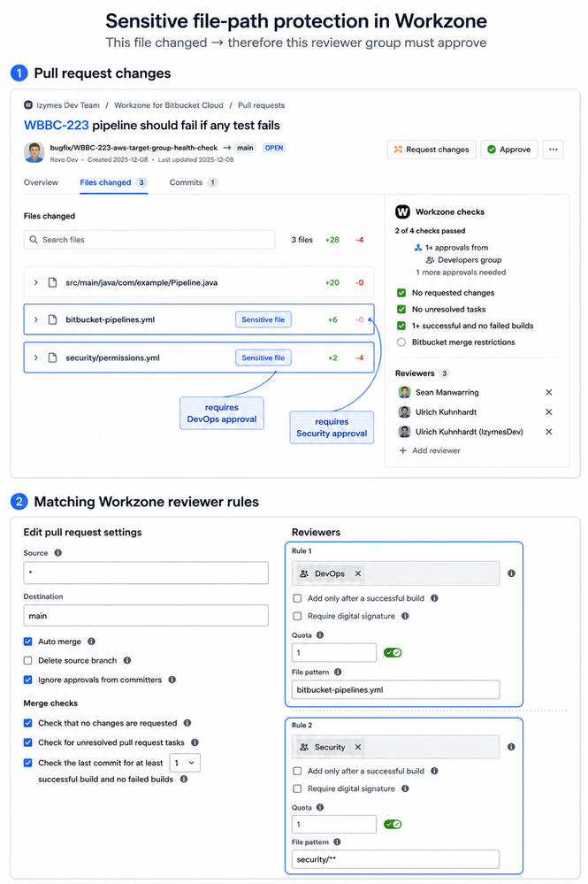Click the Workzone logo icon in checks panel
The width and height of the screenshot is (588, 884).
click(x=402, y=212)
